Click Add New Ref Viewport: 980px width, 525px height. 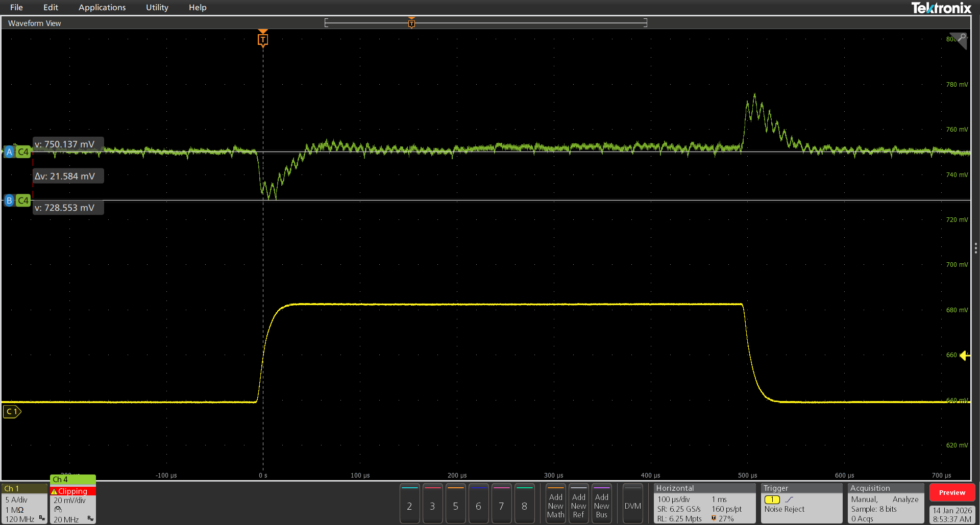(578, 504)
